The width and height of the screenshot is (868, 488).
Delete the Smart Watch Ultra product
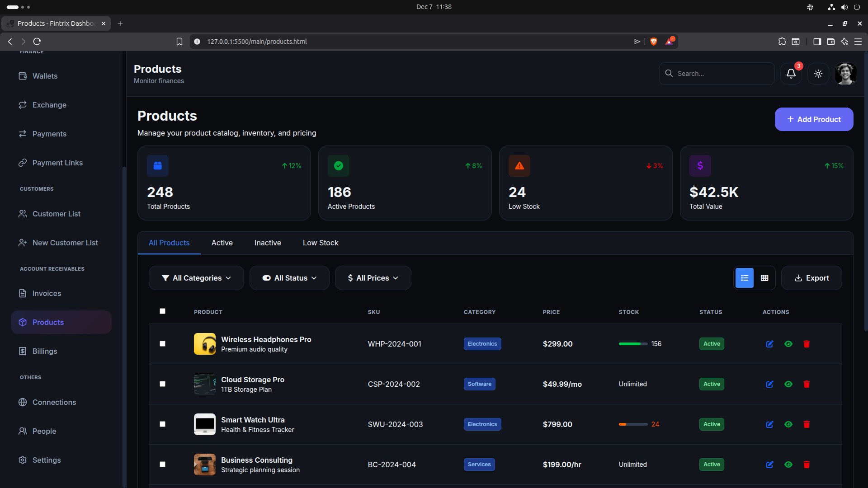coord(806,424)
